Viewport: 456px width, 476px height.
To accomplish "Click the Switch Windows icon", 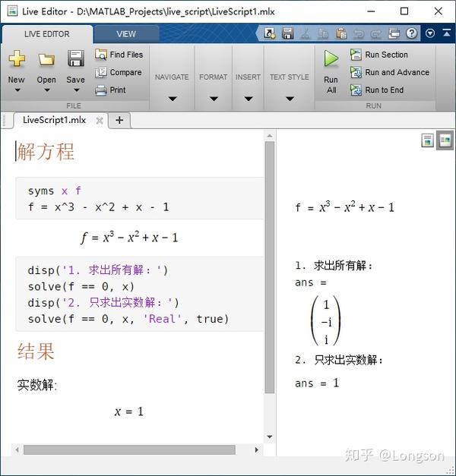I will click(x=394, y=33).
